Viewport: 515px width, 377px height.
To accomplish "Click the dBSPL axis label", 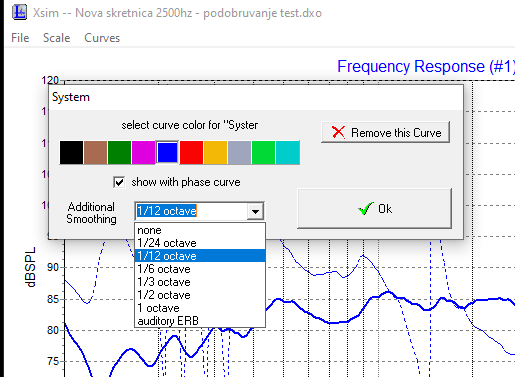I will click(30, 267).
